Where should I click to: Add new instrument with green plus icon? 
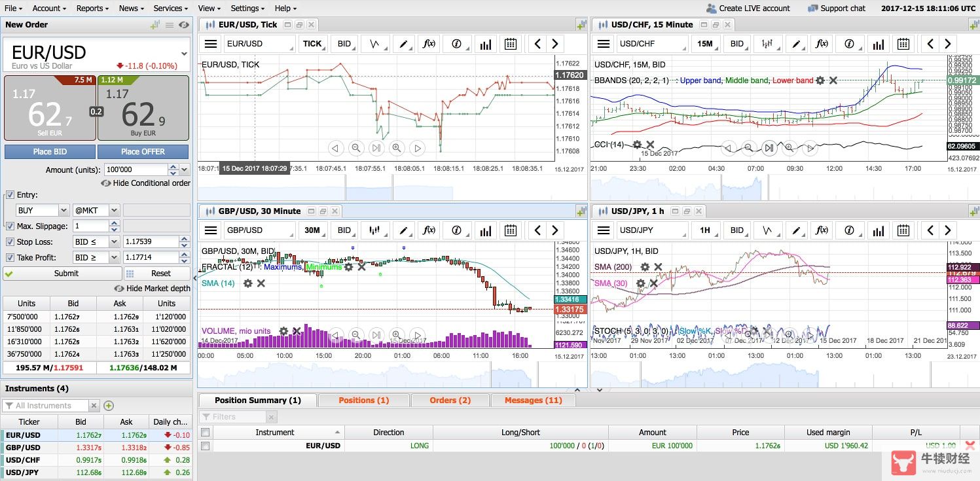[x=109, y=406]
